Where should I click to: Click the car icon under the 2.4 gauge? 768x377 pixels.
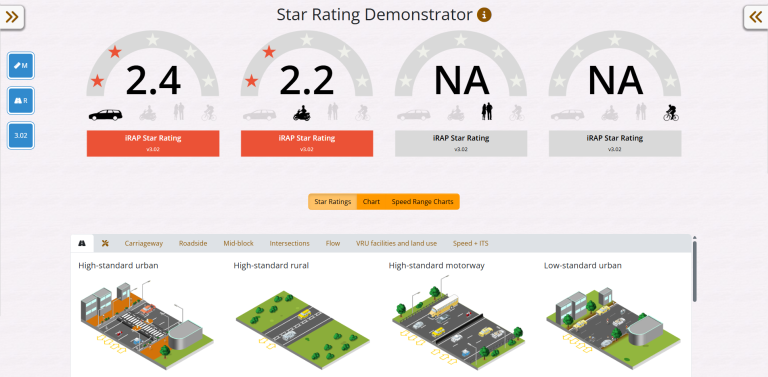[x=105, y=115]
